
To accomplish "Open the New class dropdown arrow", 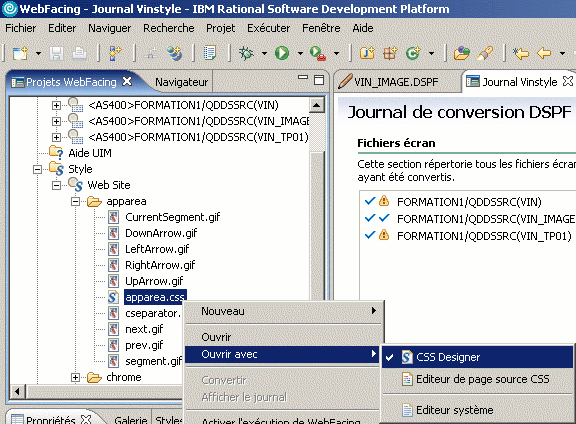I will coord(431,54).
